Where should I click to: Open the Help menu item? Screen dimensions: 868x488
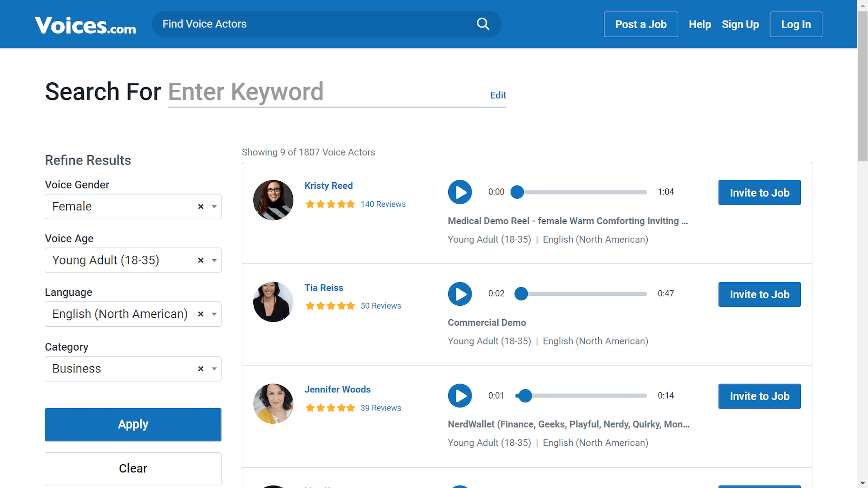[x=700, y=24]
